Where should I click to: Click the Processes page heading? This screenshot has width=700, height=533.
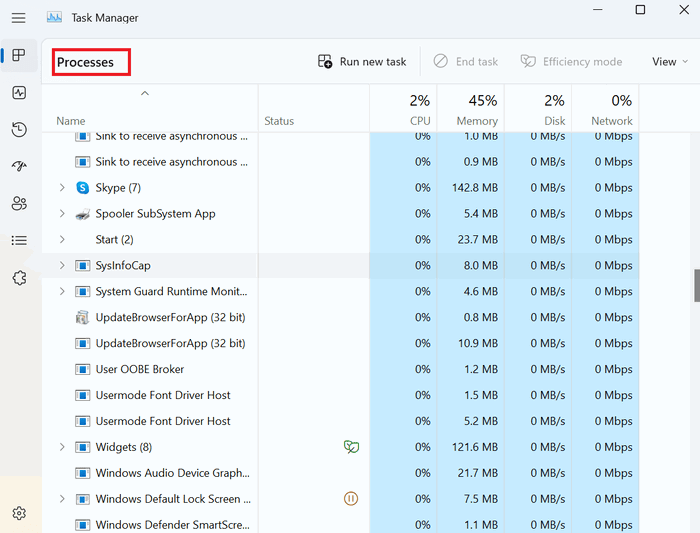pyautogui.click(x=85, y=62)
